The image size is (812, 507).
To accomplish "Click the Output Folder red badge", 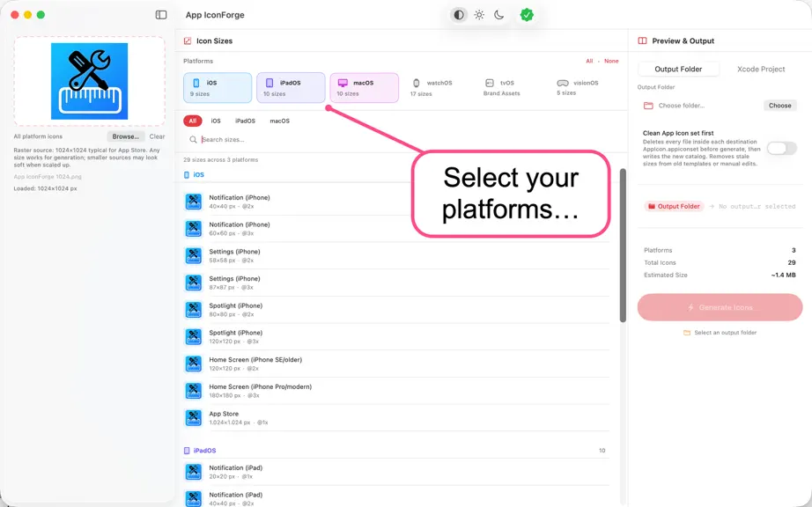I will point(674,207).
